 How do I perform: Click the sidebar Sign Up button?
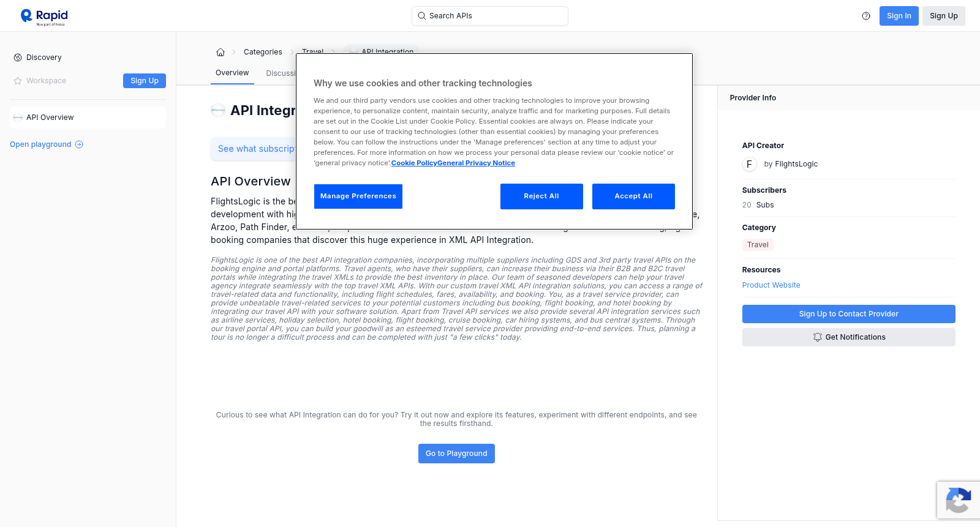(145, 81)
